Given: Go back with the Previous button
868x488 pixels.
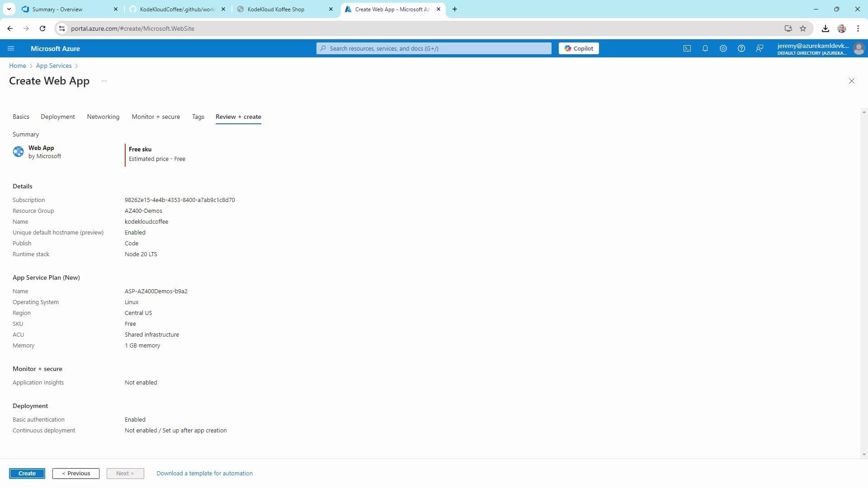Looking at the screenshot, I should click(x=76, y=473).
